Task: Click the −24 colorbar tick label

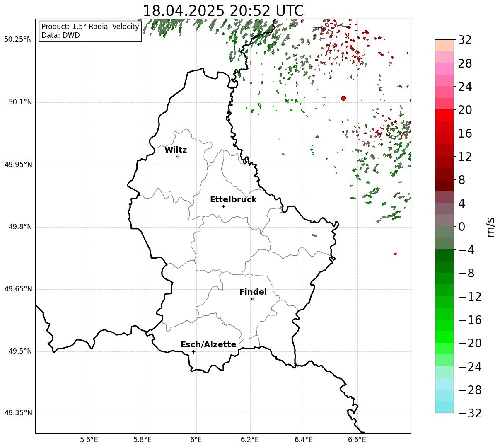Action: coord(469,367)
